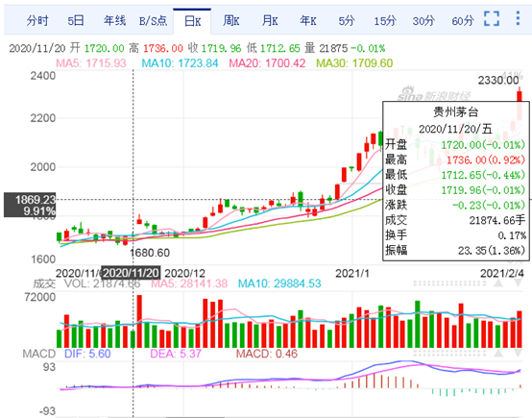This screenshot has height=418, width=532.
Task: Click the 振幅 23.35 row in tooltip
Action: click(455, 251)
